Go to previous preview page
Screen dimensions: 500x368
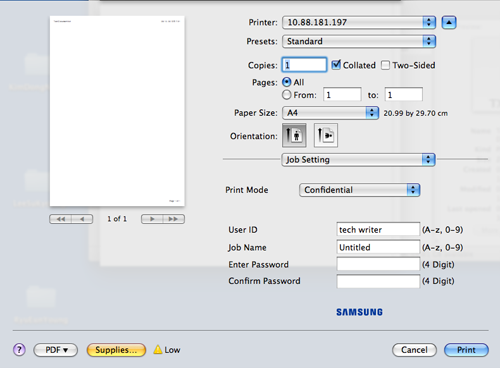82,219
